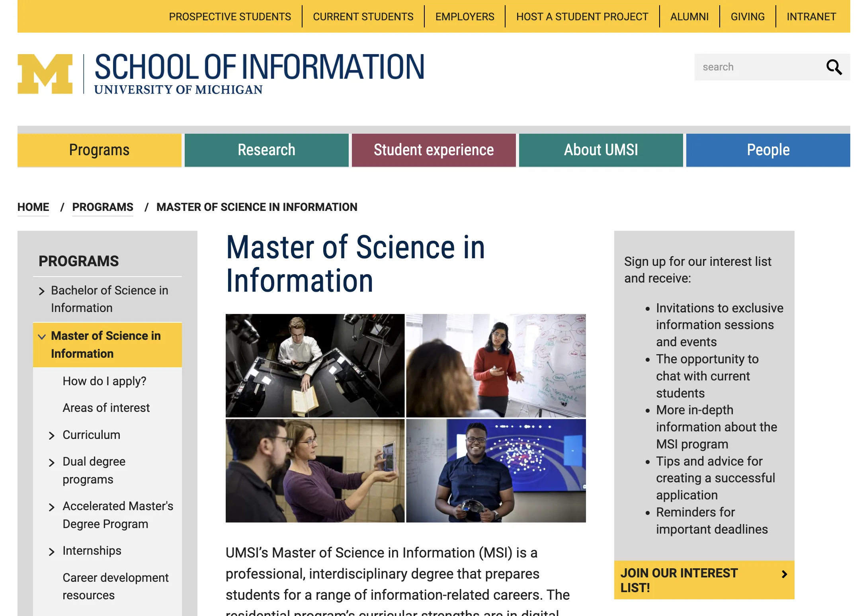Click the photo of woman at whiteboard
Screen dimensions: 867x616
(496, 365)
